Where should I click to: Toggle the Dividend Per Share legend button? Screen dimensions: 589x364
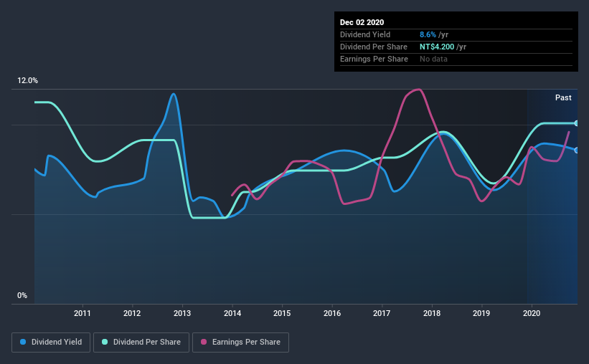141,343
